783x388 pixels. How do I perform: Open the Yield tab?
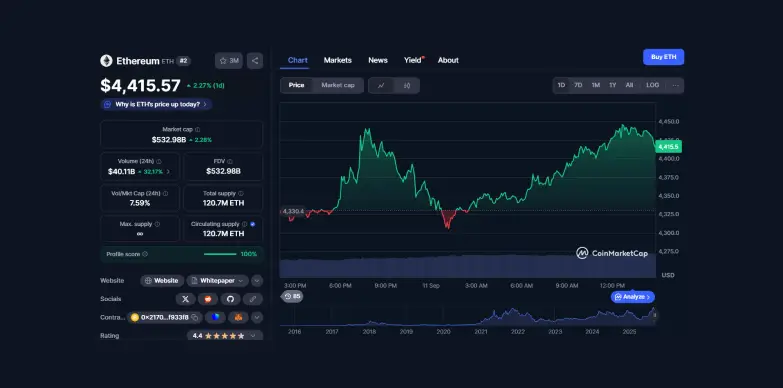(x=413, y=60)
